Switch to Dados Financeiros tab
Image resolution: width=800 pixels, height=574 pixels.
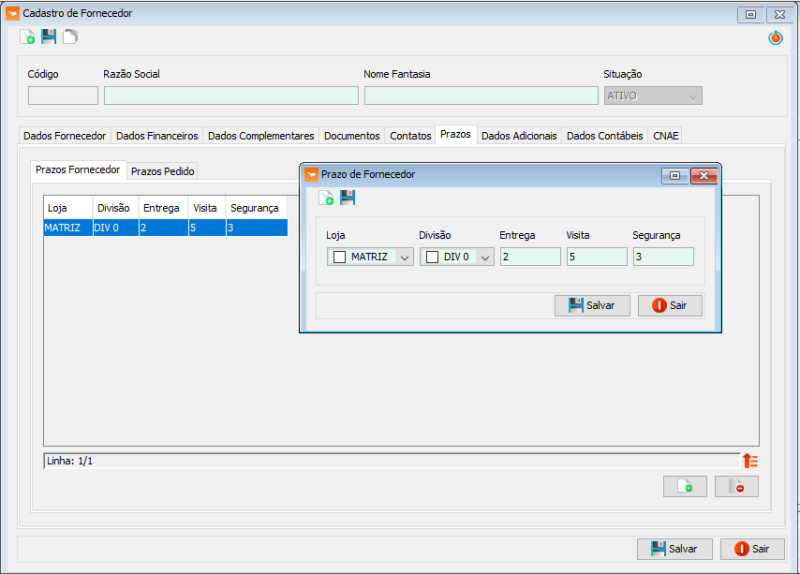[157, 136]
